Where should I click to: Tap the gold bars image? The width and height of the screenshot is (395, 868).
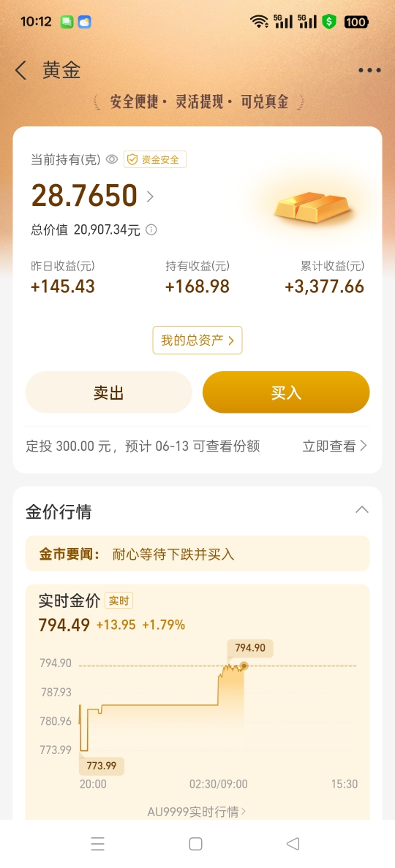312,207
